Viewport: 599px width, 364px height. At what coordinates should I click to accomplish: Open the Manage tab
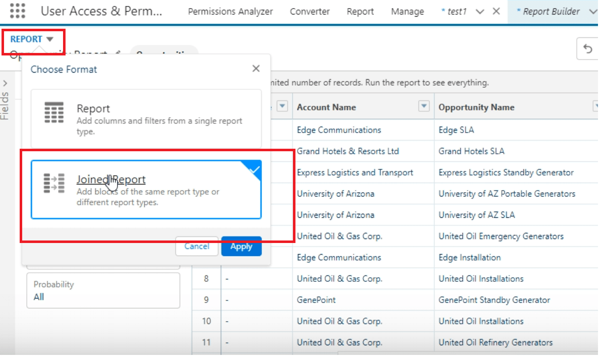pyautogui.click(x=407, y=12)
